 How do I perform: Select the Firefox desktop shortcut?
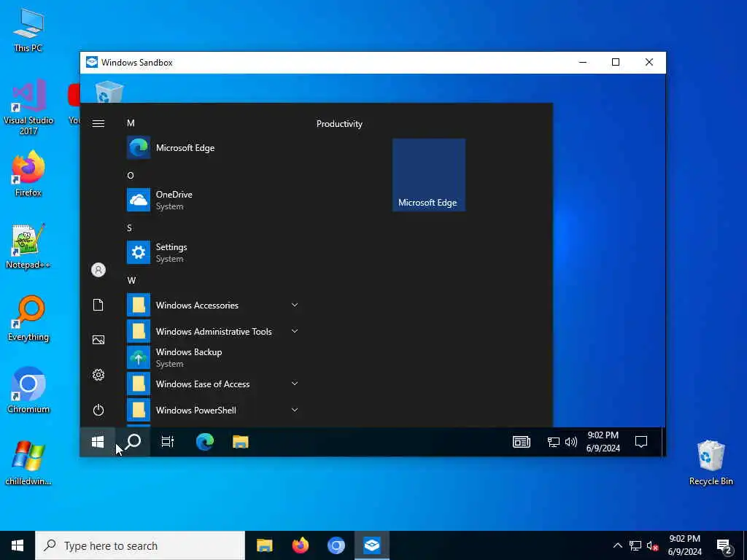[x=28, y=174]
